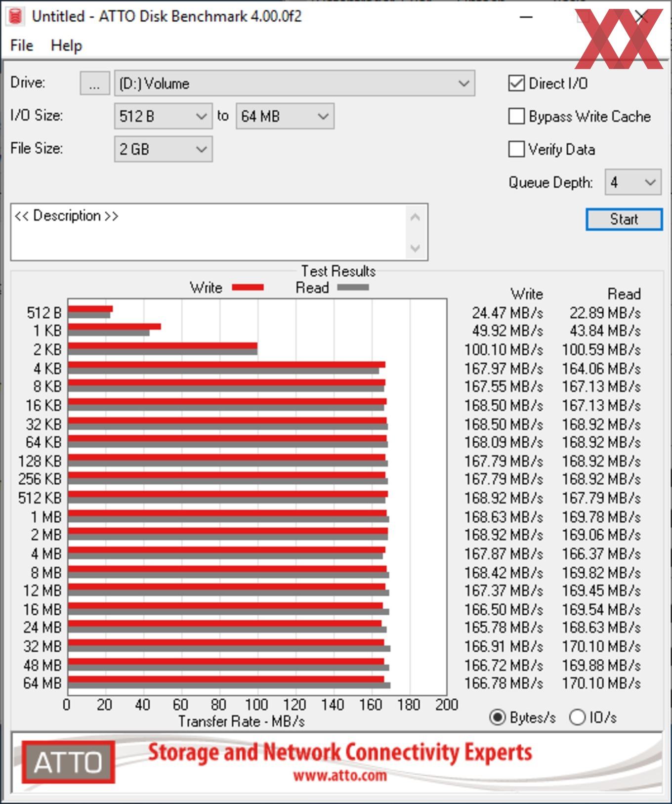Image resolution: width=672 pixels, height=804 pixels.
Task: Select the IO/s radio button
Action: coord(577,717)
